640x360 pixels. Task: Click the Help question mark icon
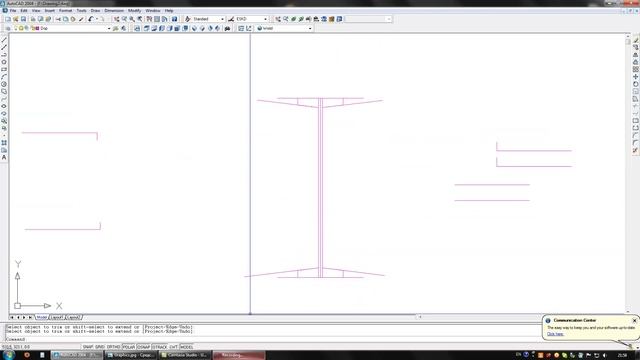(174, 19)
